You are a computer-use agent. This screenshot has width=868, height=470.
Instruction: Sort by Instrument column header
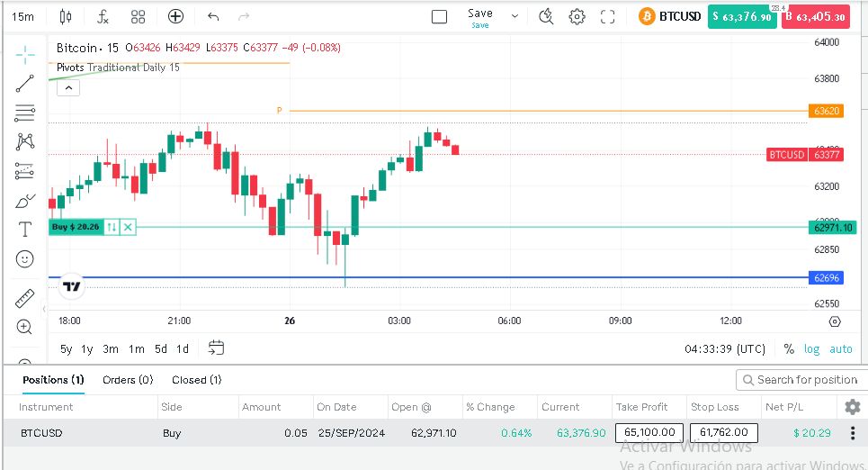(x=46, y=407)
